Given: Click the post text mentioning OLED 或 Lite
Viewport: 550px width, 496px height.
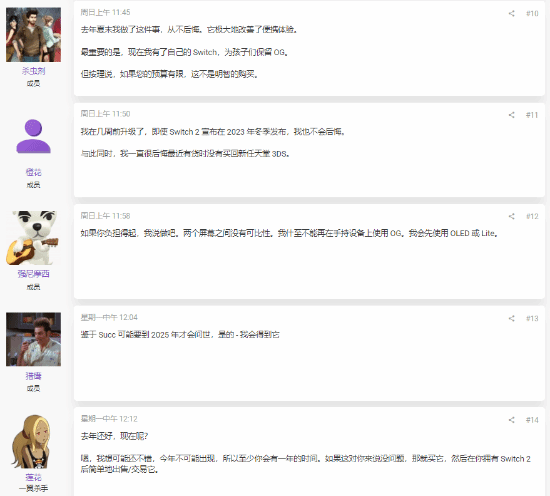Looking at the screenshot, I should coord(289,233).
